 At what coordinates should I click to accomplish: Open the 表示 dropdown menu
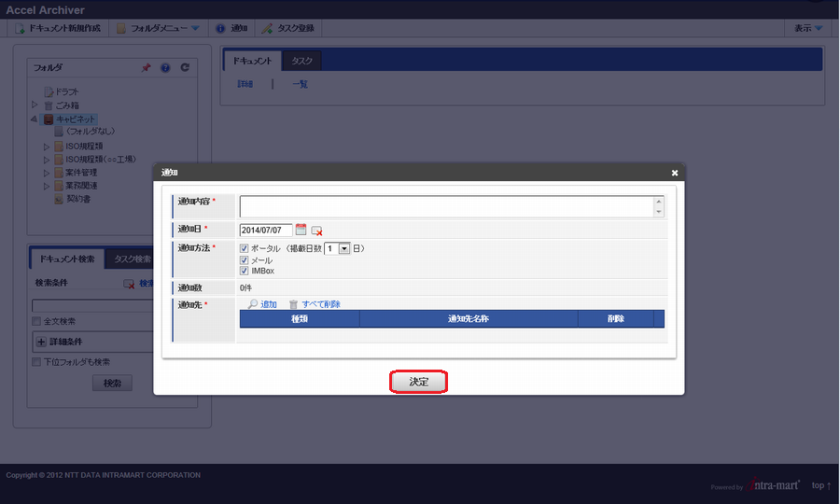click(808, 28)
